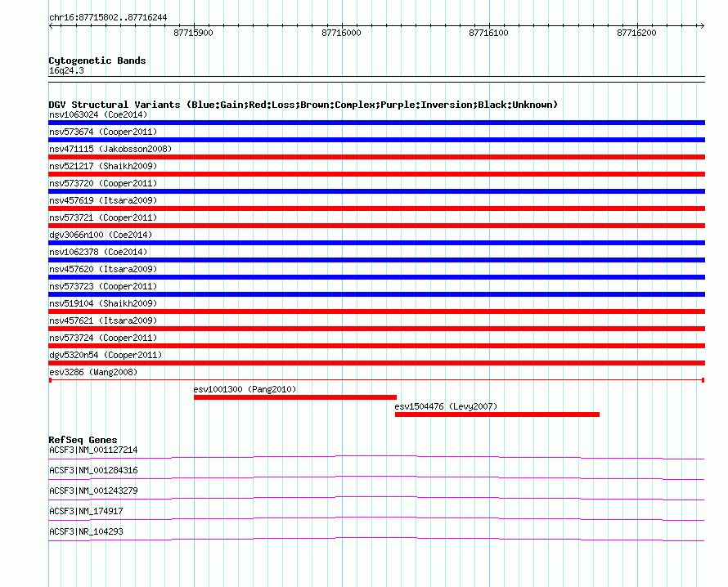Image resolution: width=728 pixels, height=587 pixels.
Task: Click the red bar under esv1504476
Action: [x=497, y=414]
